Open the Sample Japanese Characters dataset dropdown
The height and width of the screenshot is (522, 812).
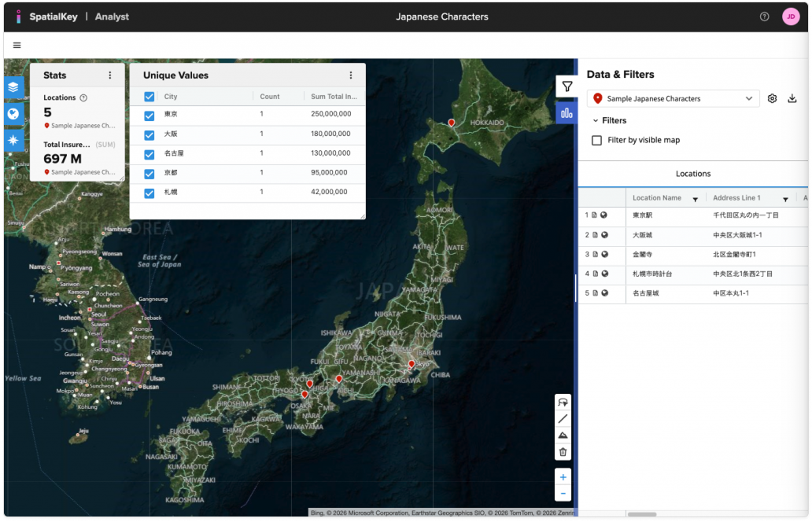[673, 99]
